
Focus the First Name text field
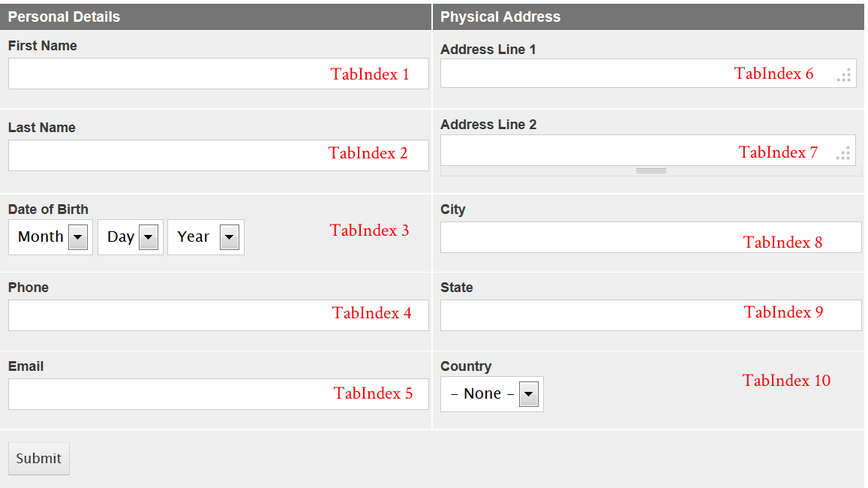pos(218,74)
